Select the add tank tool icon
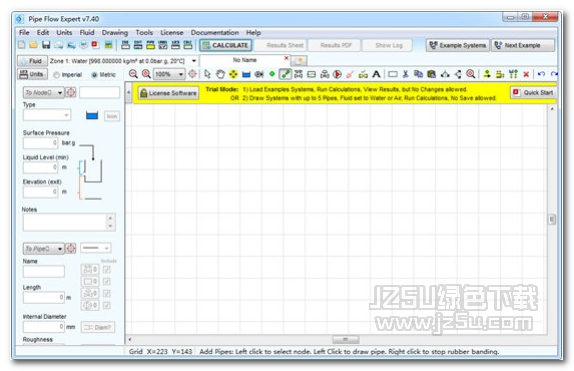 246,75
